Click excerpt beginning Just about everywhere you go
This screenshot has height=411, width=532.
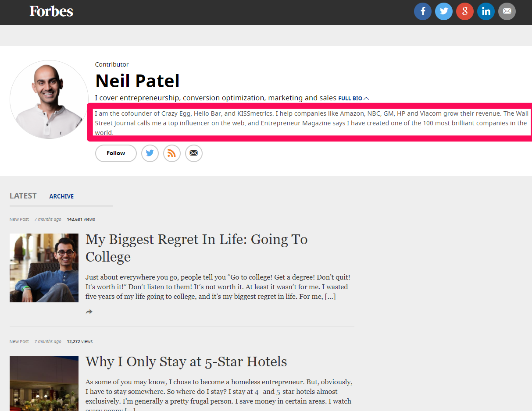tap(218, 287)
